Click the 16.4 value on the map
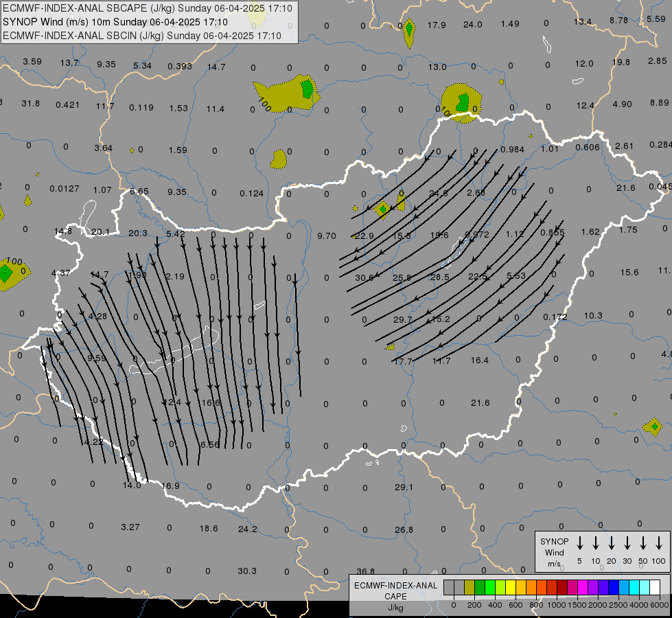 pos(479,360)
